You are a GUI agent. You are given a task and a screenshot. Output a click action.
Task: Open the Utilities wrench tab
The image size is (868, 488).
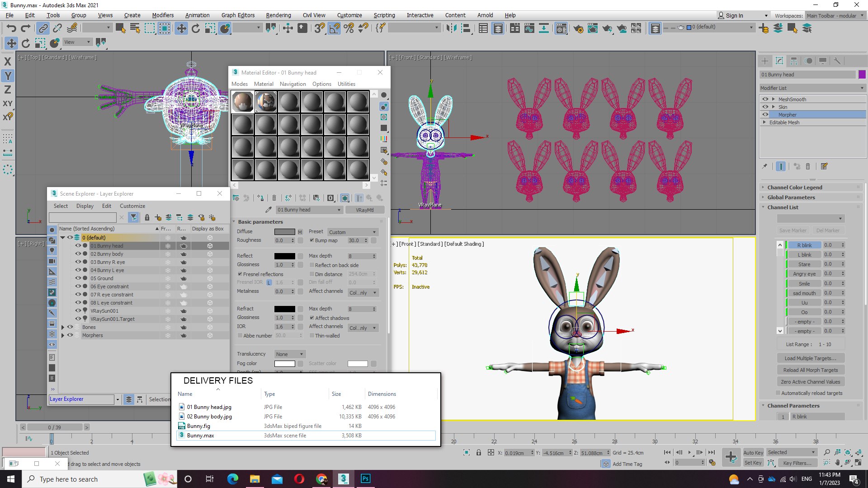837,61
